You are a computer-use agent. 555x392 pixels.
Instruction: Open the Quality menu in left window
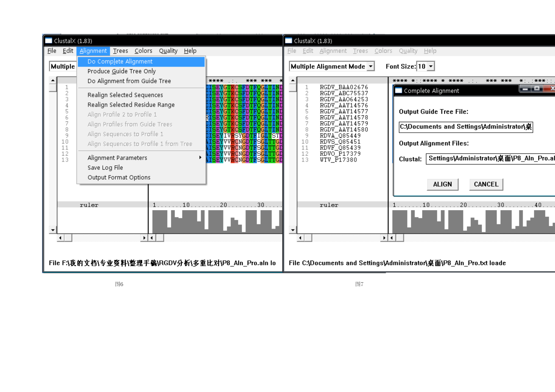coord(168,51)
